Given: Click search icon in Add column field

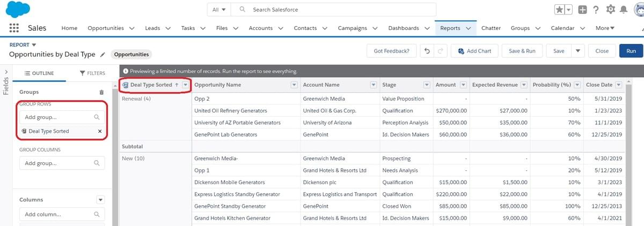Looking at the screenshot, I should [x=97, y=214].
